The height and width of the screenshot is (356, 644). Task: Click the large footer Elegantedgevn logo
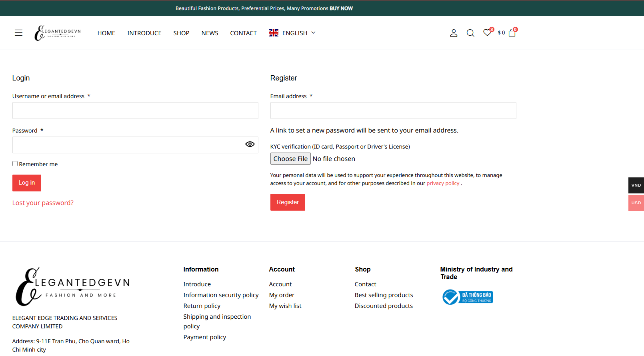tap(72, 286)
